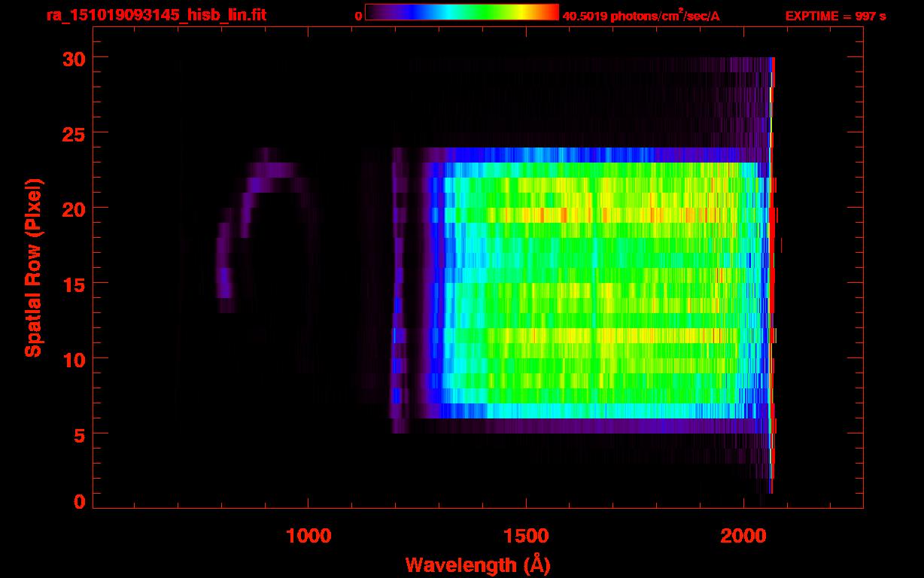The height and width of the screenshot is (578, 924).
Task: Click the filename text ra_151019093145_hisb_lin.fit
Action: coord(155,15)
